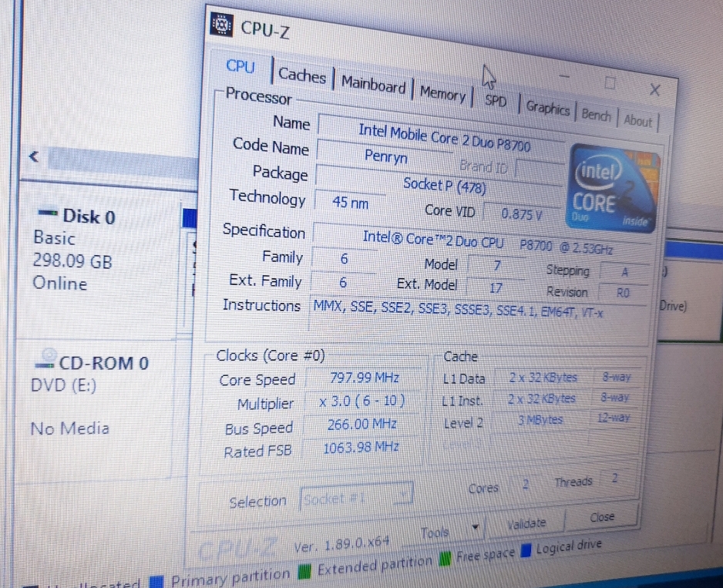The width and height of the screenshot is (723, 588).
Task: Minimize the CPU-Z window
Action: (565, 76)
